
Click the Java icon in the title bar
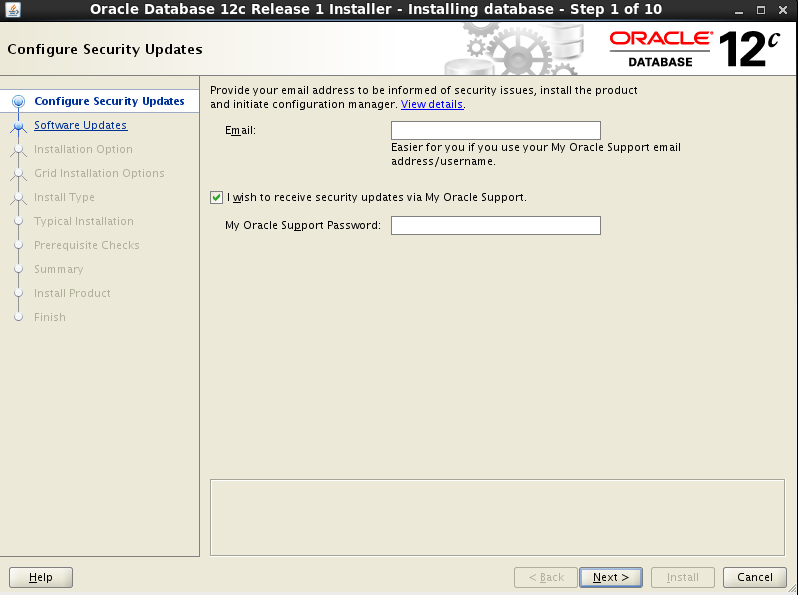click(x=12, y=10)
